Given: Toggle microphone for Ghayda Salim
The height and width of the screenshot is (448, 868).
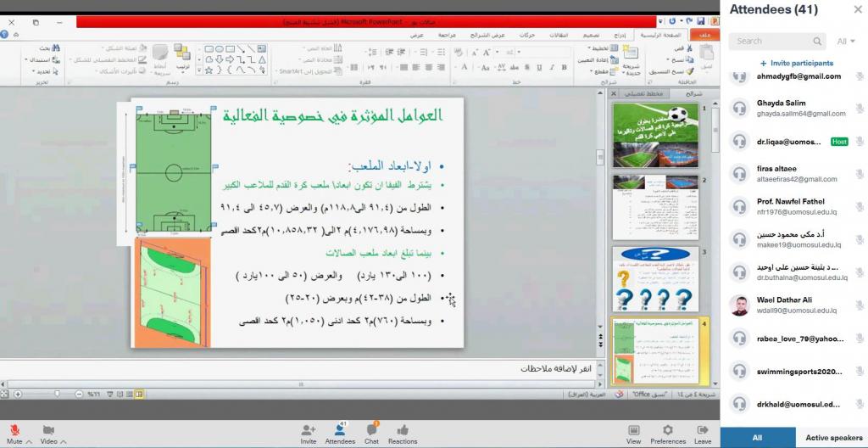Looking at the screenshot, I should coord(859,109).
